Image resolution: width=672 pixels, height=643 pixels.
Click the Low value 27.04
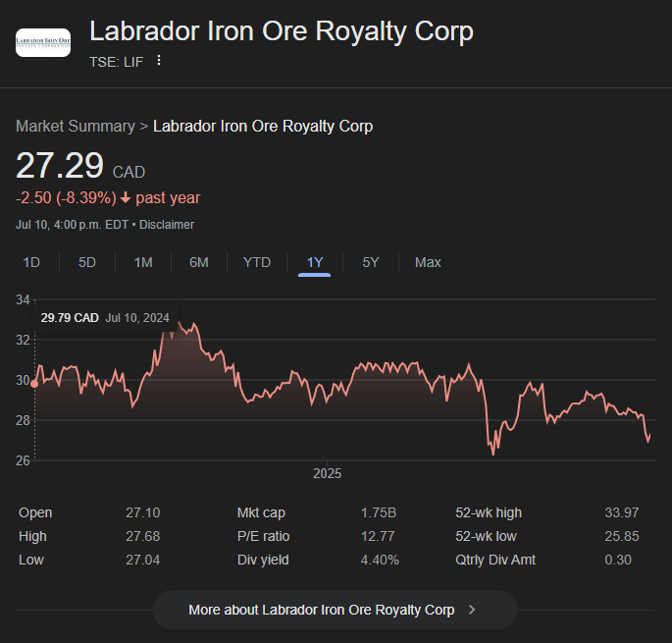pos(142,560)
